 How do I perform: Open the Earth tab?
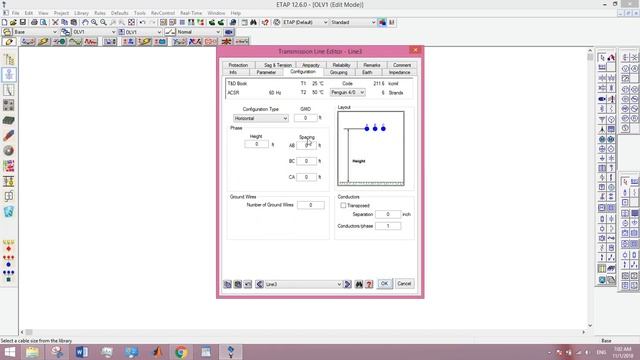tap(367, 72)
